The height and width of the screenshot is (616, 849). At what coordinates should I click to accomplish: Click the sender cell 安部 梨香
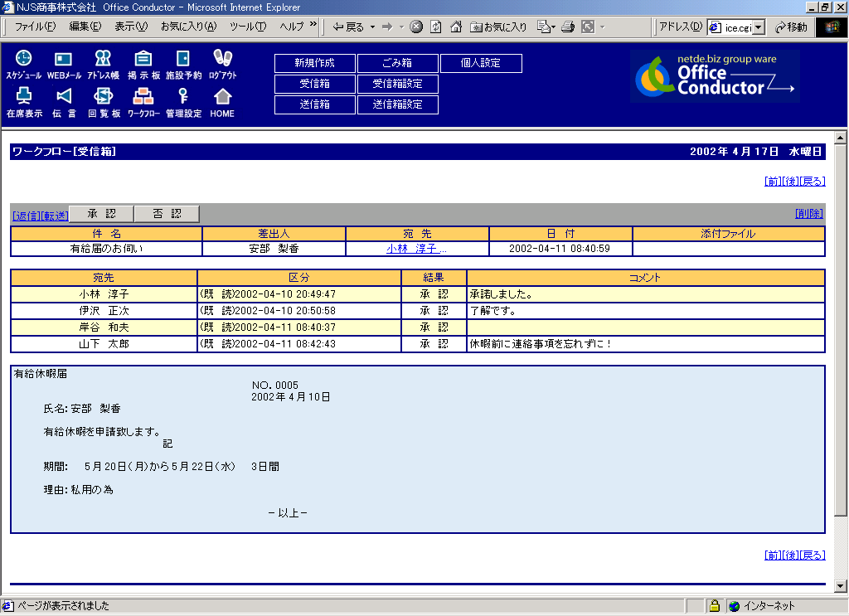[x=274, y=249]
